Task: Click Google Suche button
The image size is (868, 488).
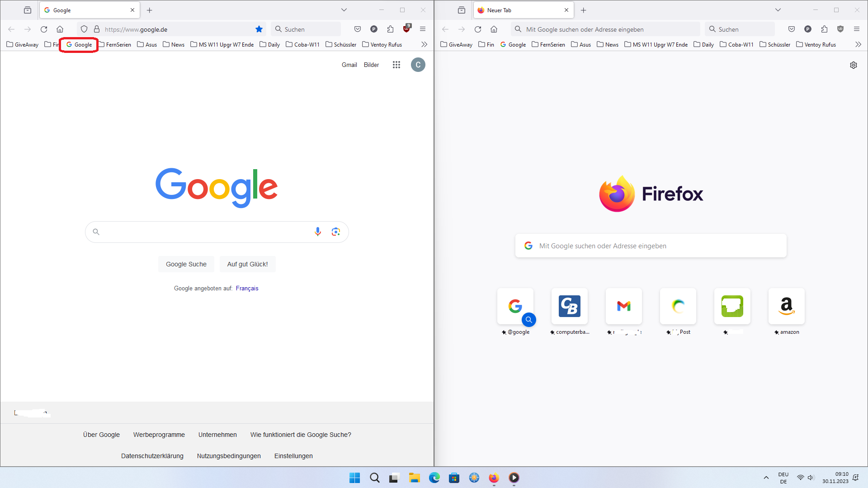Action: (186, 264)
